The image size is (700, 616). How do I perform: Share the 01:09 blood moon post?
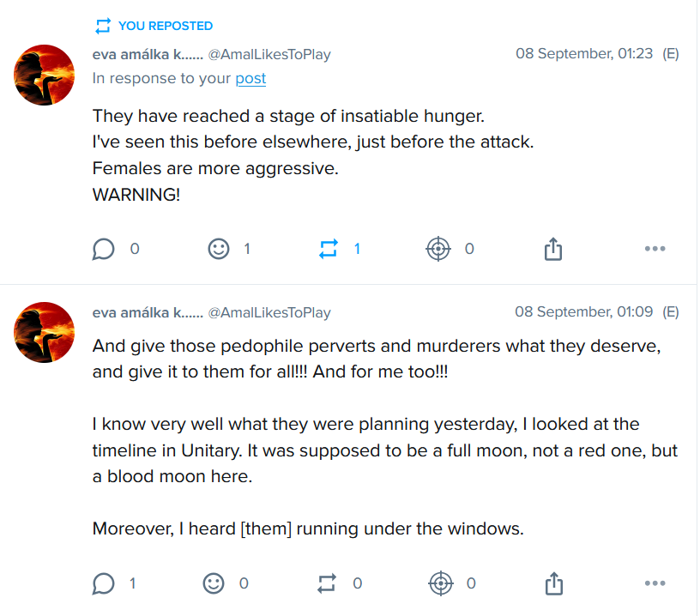[x=553, y=583]
